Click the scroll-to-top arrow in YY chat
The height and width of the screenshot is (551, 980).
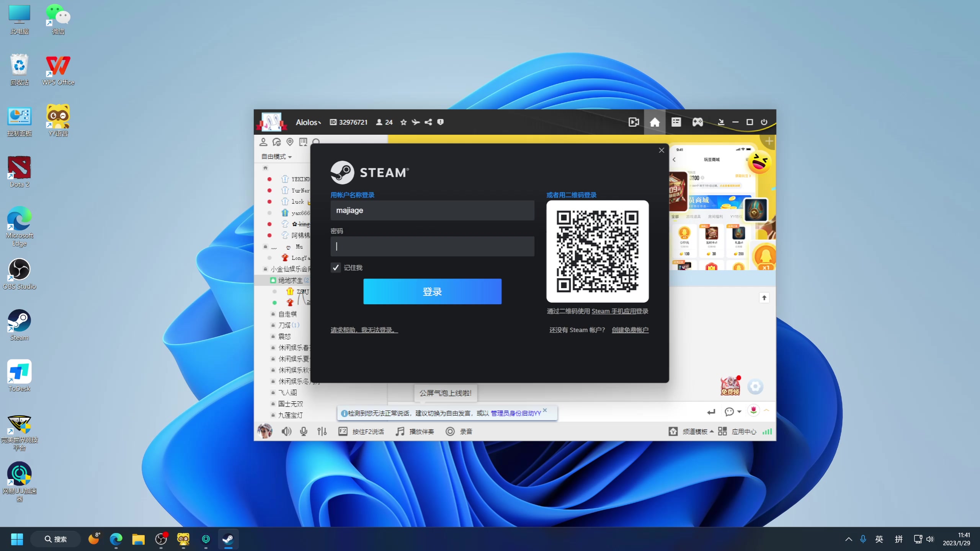click(764, 298)
